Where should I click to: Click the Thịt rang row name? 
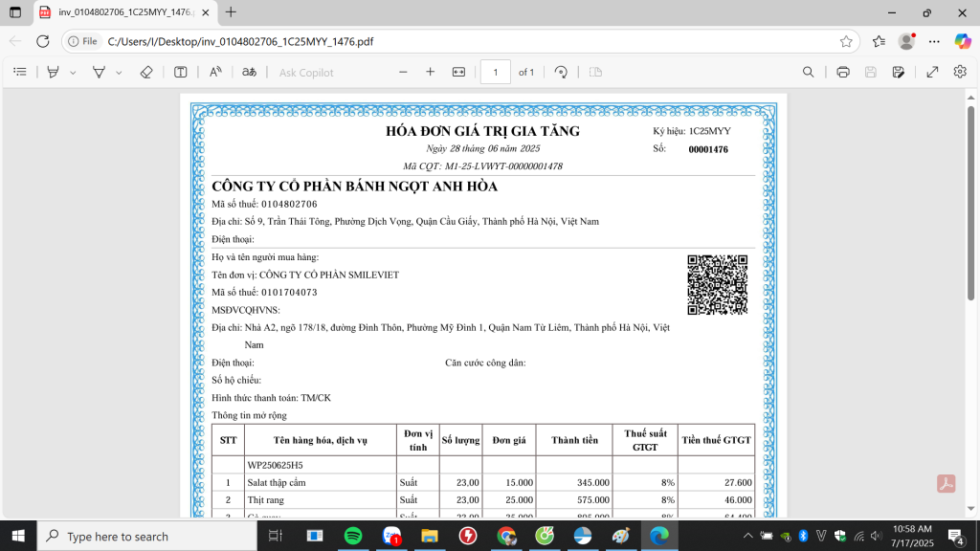click(x=266, y=499)
